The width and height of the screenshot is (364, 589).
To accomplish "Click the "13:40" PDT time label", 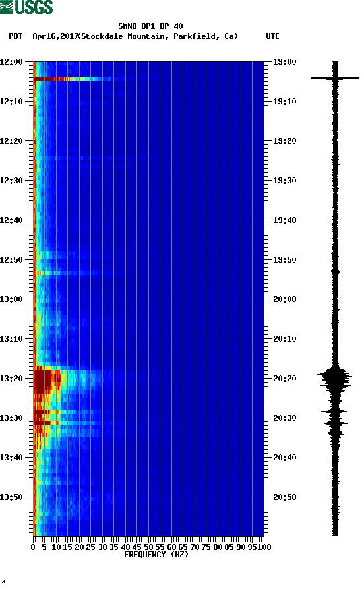I will click(x=11, y=457).
